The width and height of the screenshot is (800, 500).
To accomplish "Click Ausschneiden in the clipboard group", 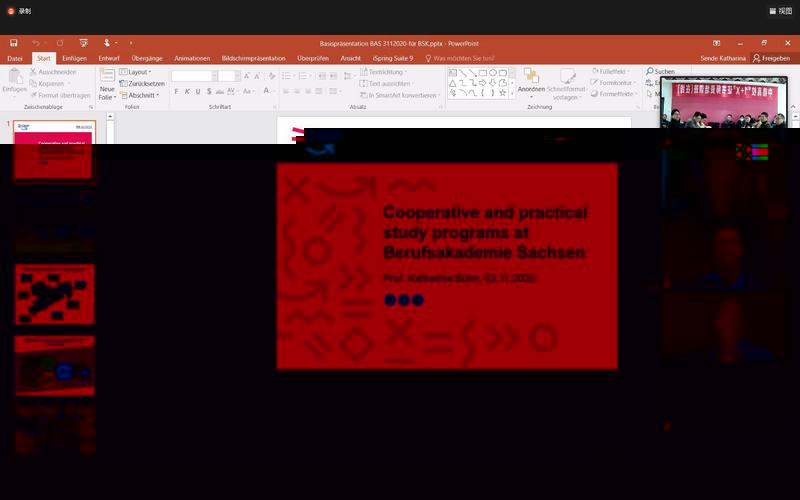I will click(x=53, y=72).
